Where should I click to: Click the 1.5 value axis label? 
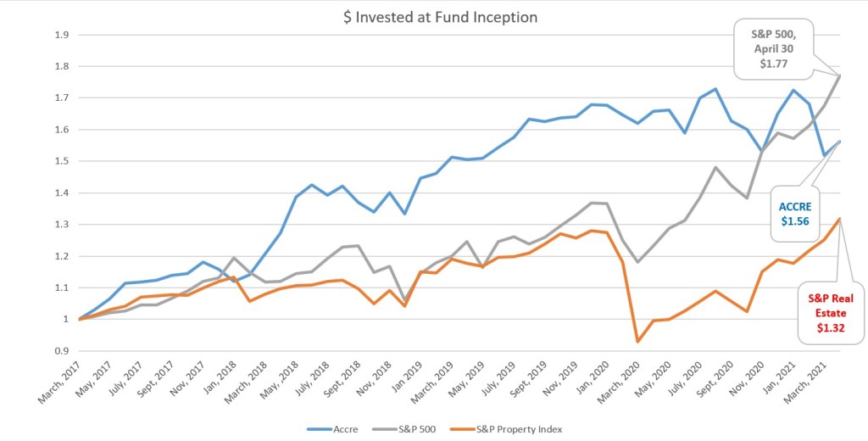coord(61,161)
